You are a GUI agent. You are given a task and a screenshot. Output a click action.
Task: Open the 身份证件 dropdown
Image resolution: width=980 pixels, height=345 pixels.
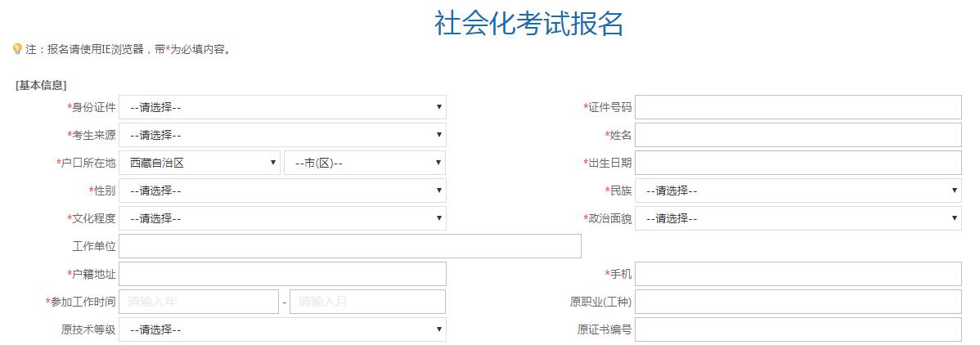click(x=282, y=107)
